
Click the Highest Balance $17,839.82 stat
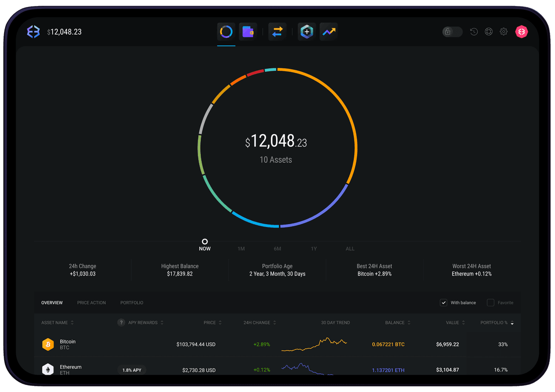(x=180, y=270)
